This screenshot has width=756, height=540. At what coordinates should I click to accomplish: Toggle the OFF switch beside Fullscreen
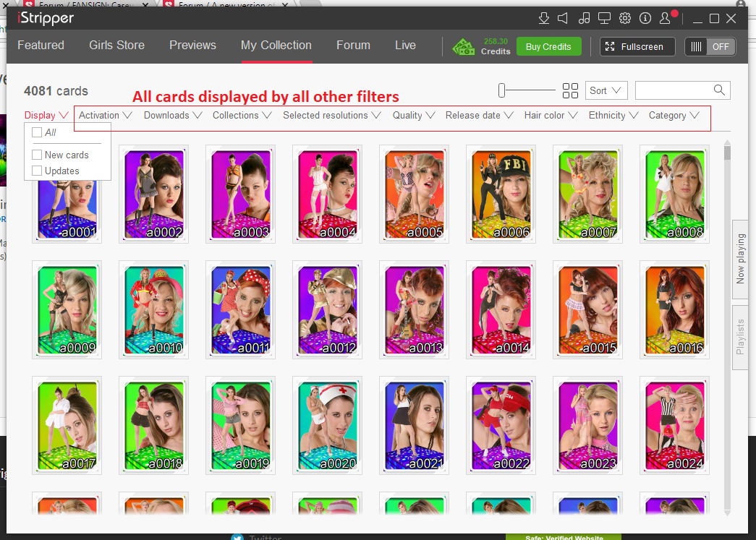point(710,47)
